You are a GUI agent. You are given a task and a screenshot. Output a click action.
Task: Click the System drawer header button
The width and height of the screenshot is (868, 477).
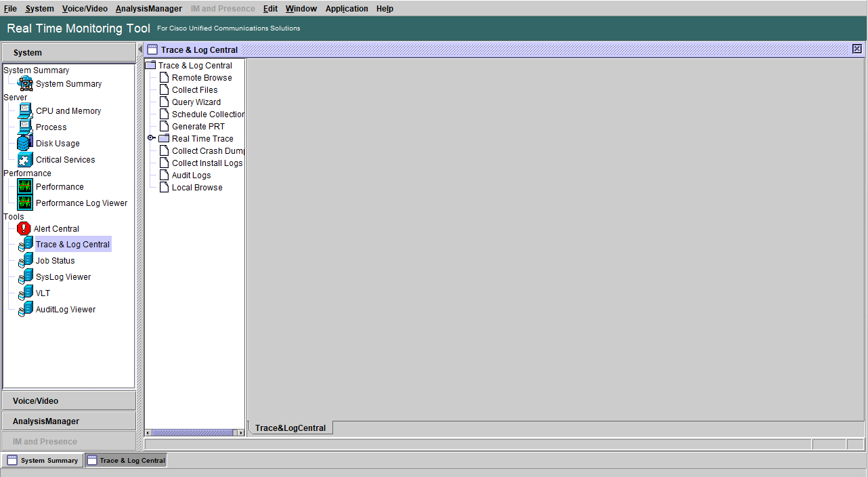69,52
